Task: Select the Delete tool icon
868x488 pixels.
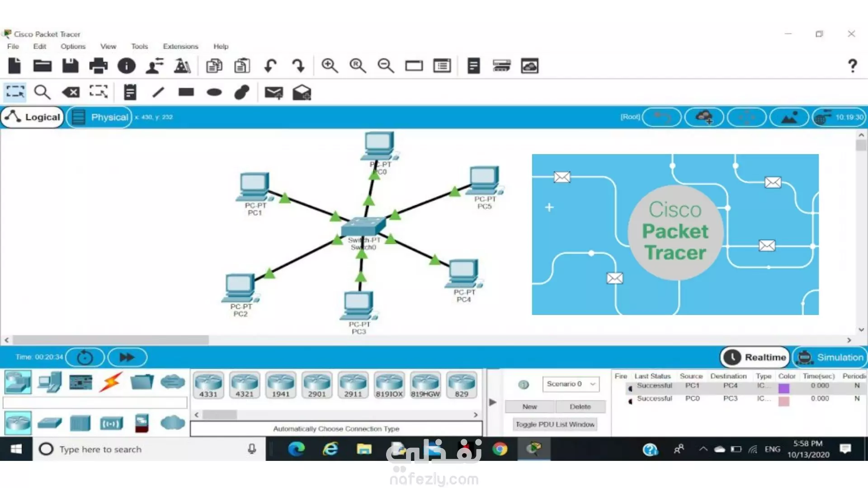Action: coord(71,93)
